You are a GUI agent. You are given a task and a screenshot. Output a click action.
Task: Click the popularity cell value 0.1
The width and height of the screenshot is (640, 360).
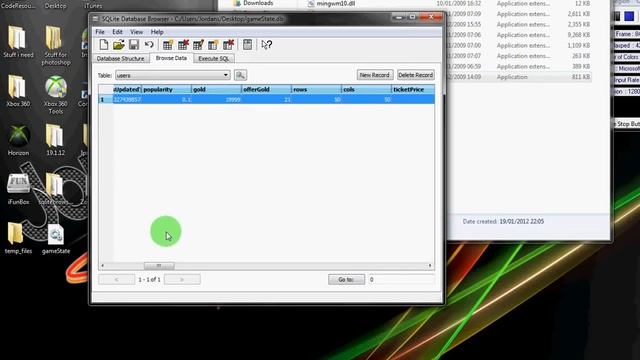167,100
